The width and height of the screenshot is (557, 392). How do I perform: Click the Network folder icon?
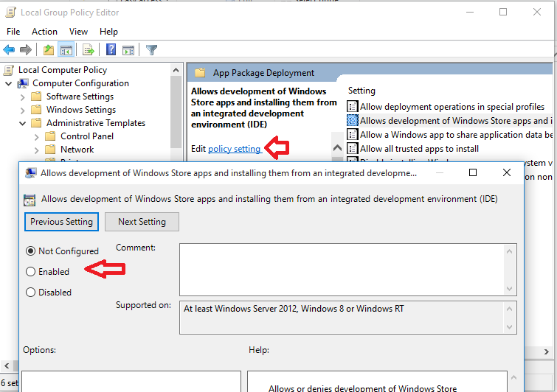[x=50, y=150]
